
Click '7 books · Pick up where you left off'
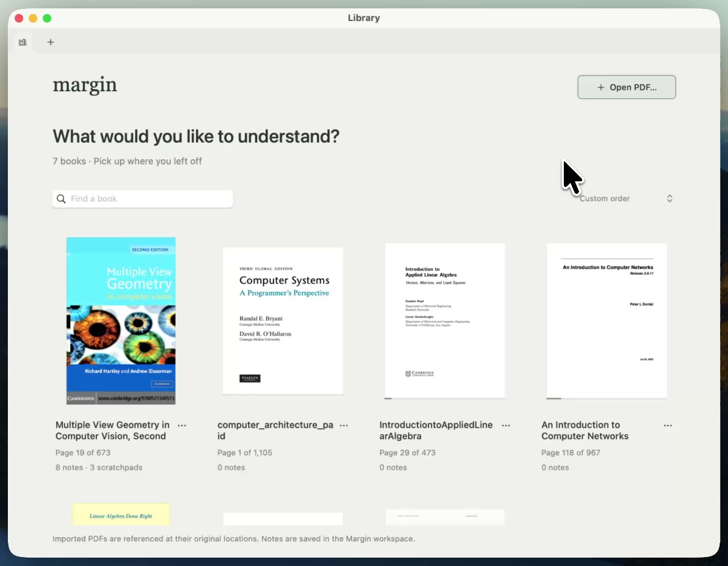click(x=127, y=161)
